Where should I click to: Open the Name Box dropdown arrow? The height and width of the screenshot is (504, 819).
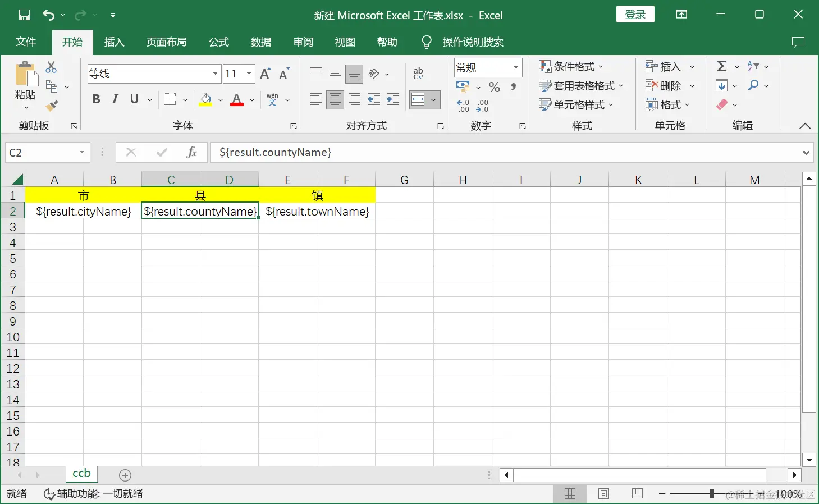point(82,152)
